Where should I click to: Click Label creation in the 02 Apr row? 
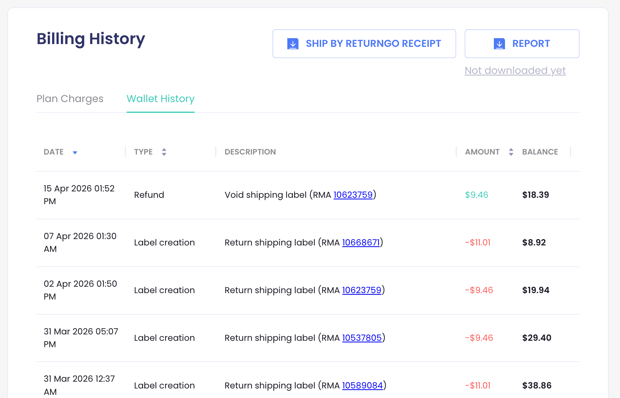(164, 290)
